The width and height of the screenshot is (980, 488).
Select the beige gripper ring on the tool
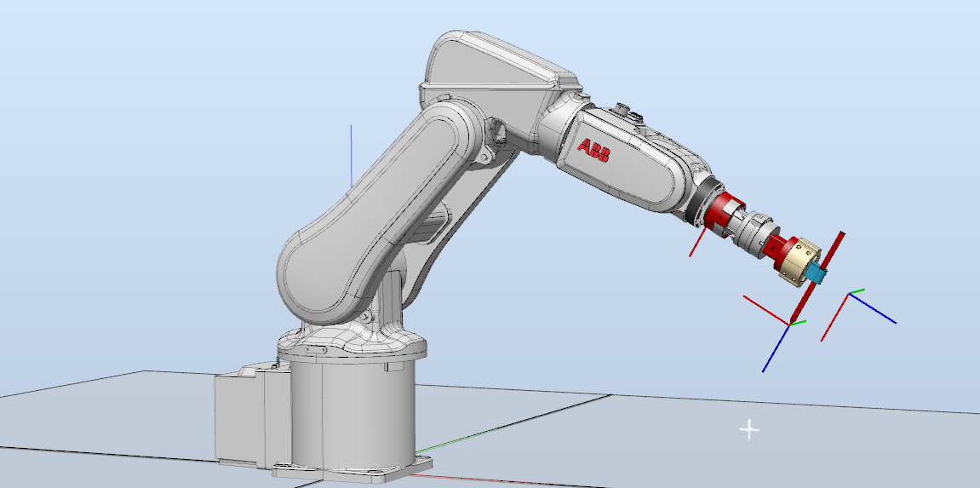(798, 258)
